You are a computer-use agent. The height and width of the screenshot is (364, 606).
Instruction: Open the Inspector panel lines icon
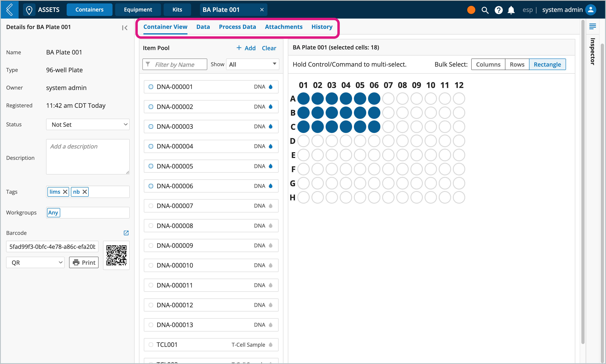click(592, 26)
